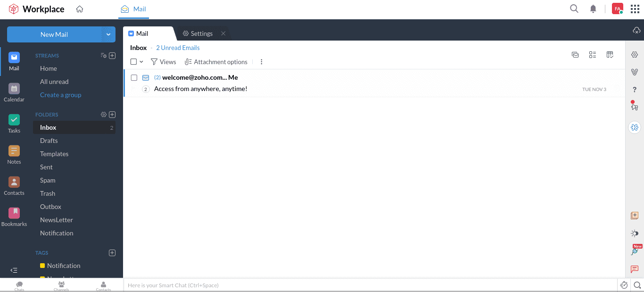Switch to compact list view icon
This screenshot has height=292, width=644.
pyautogui.click(x=593, y=55)
